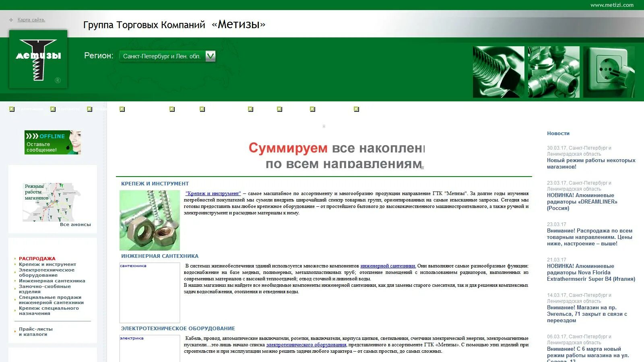Screen dimensions: 644x362
Task: Open the Контакты menu item
Action: pyautogui.click(x=68, y=109)
